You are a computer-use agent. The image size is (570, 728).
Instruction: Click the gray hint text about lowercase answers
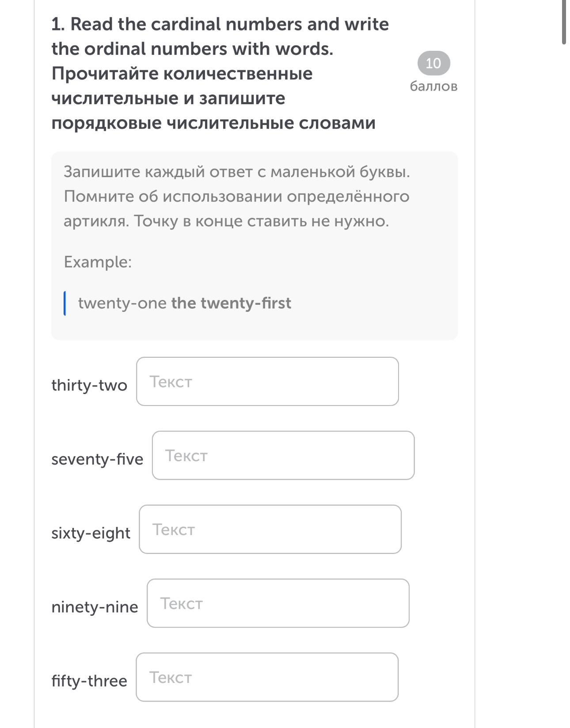pos(237,196)
